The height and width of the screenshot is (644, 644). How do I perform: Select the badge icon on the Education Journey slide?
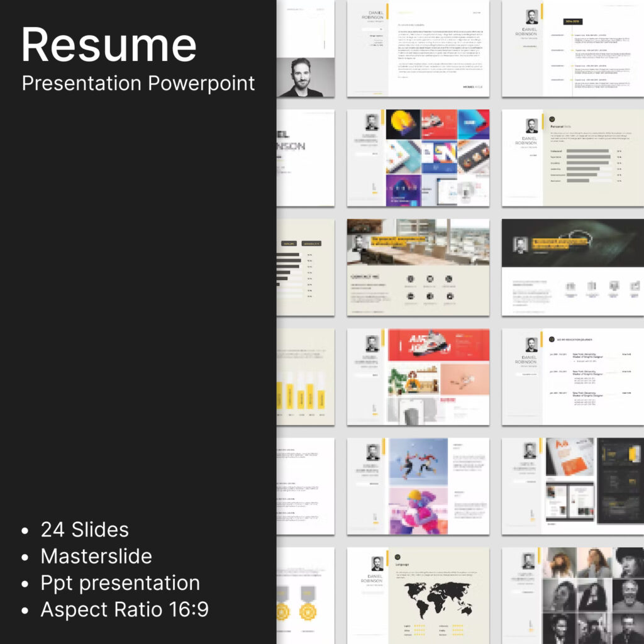552,340
